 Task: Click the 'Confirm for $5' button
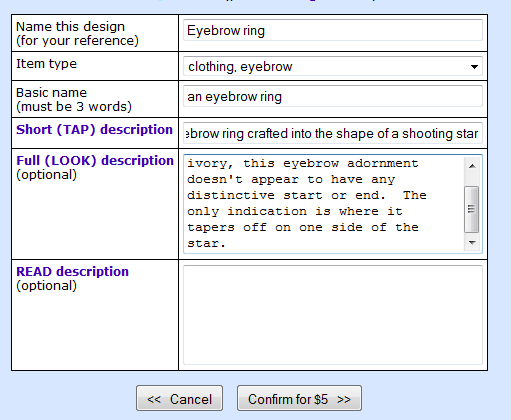[x=299, y=398]
